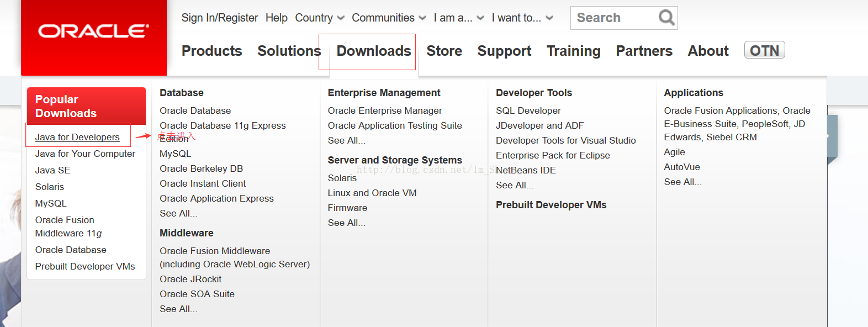Open the Solutions menu
Screen dimensions: 868x327
point(289,51)
